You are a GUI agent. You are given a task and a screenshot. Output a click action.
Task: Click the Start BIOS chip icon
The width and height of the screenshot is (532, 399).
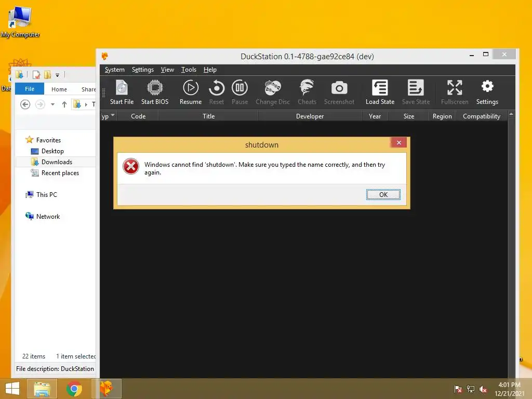click(x=155, y=88)
